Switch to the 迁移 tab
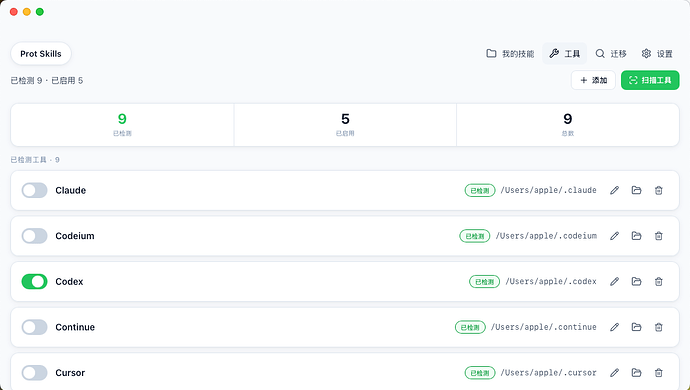690x390 pixels. pos(611,54)
